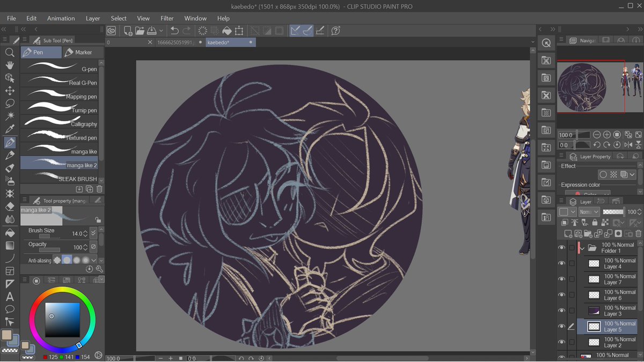
Task: Open Clip Studio launcher icon
Action: (x=111, y=31)
